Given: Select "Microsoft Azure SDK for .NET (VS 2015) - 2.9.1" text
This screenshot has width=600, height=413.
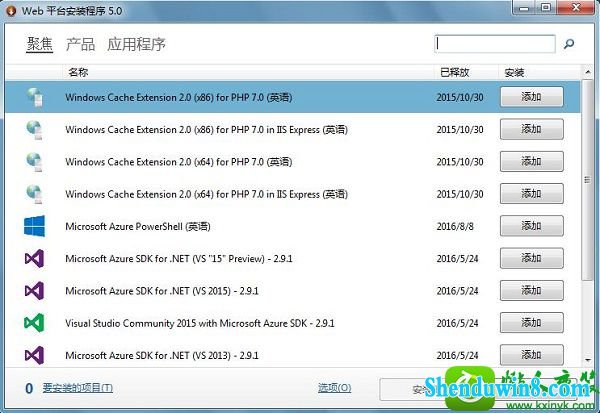Looking at the screenshot, I should pyautogui.click(x=162, y=291).
